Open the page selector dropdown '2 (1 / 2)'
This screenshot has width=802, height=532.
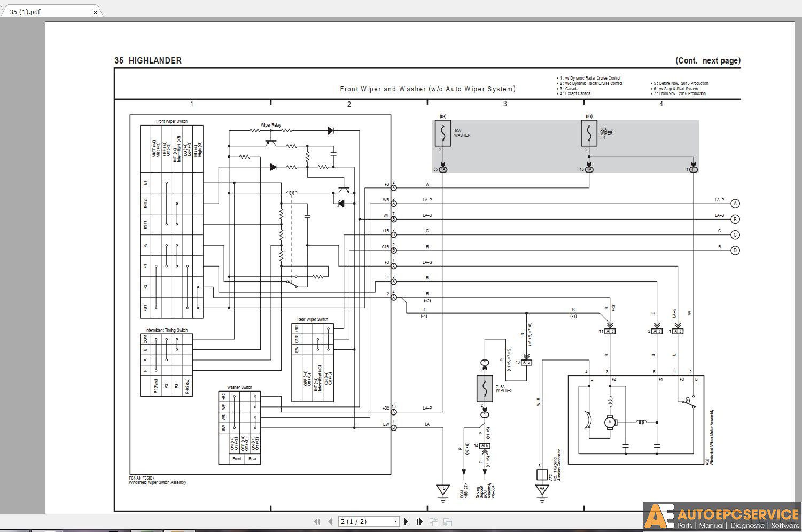pos(369,521)
